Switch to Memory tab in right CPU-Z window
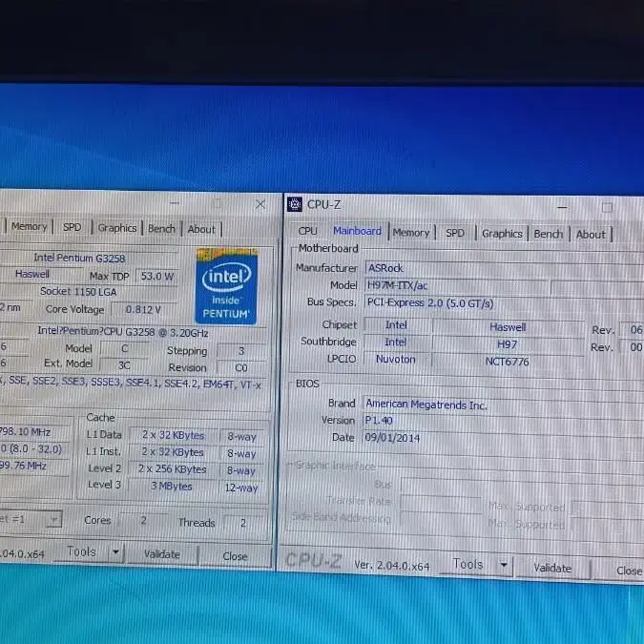This screenshot has height=644, width=644. (x=410, y=233)
